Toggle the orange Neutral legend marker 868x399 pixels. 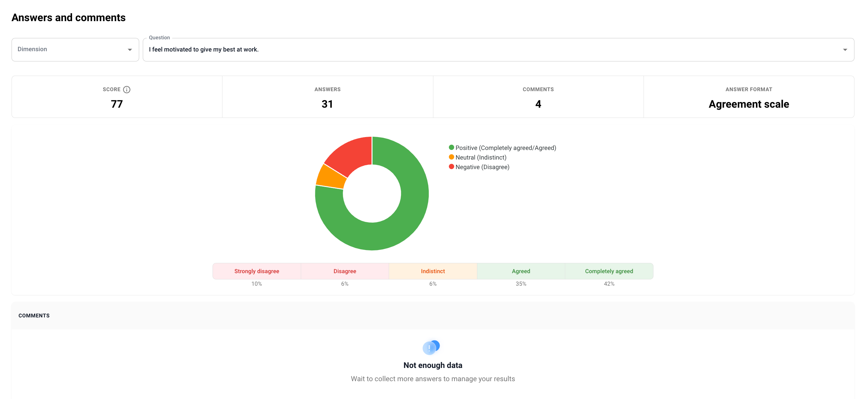click(451, 157)
